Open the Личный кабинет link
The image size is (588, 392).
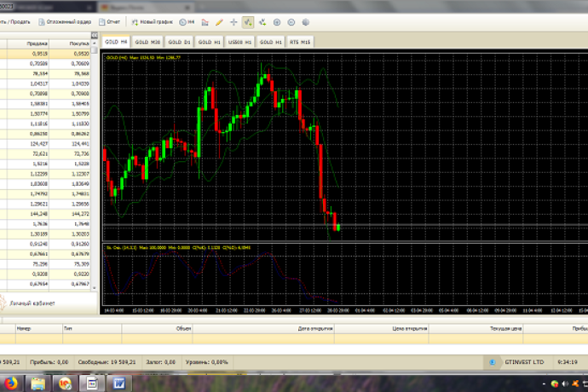click(32, 303)
